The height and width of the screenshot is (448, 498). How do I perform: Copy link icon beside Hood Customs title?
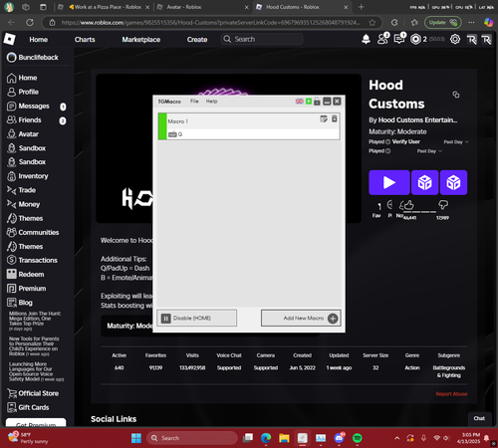[x=456, y=95]
